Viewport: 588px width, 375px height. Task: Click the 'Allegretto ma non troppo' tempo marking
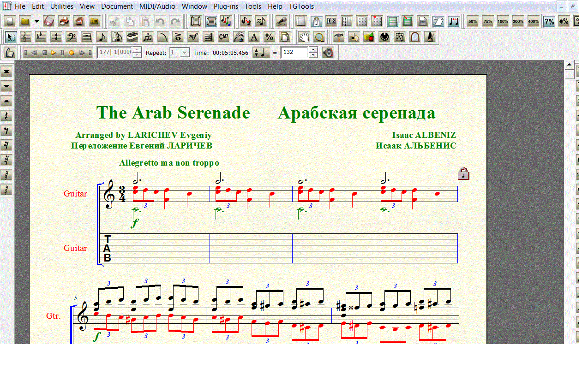(x=169, y=163)
